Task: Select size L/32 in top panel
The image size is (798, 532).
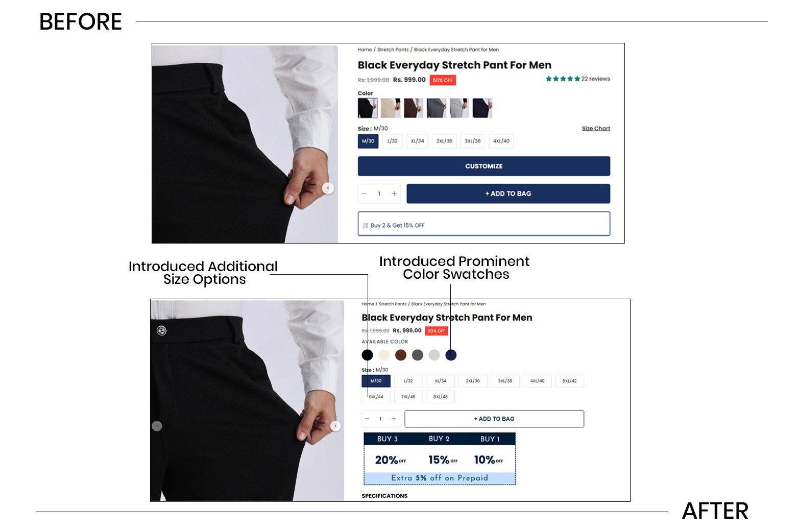Action: 392,141
